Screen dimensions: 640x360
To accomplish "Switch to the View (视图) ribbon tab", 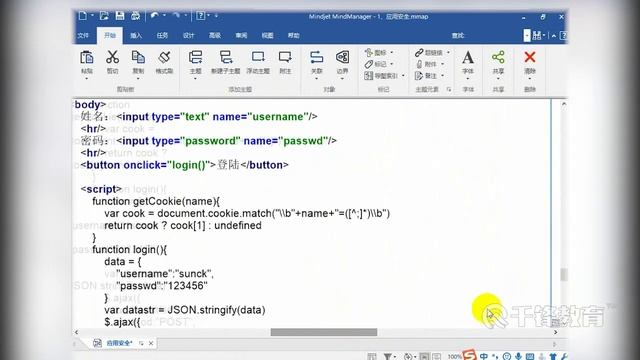I will click(267, 36).
